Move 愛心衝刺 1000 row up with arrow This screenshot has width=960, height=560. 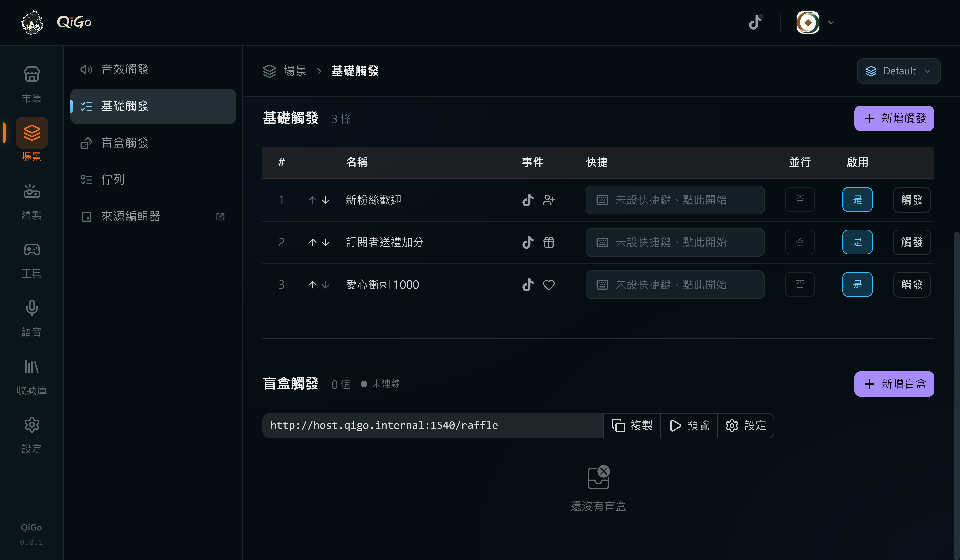(x=313, y=285)
